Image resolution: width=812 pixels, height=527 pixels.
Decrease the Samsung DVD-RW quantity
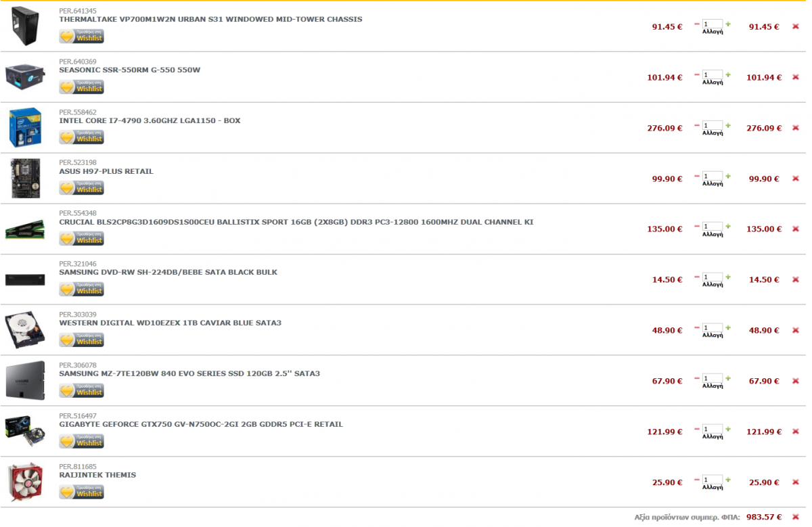(x=697, y=277)
